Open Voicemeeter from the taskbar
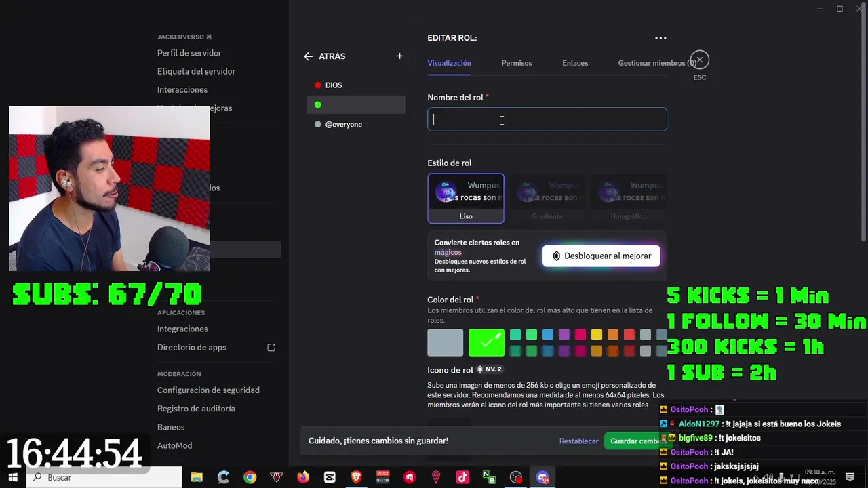This screenshot has height=488, width=868. point(382,477)
